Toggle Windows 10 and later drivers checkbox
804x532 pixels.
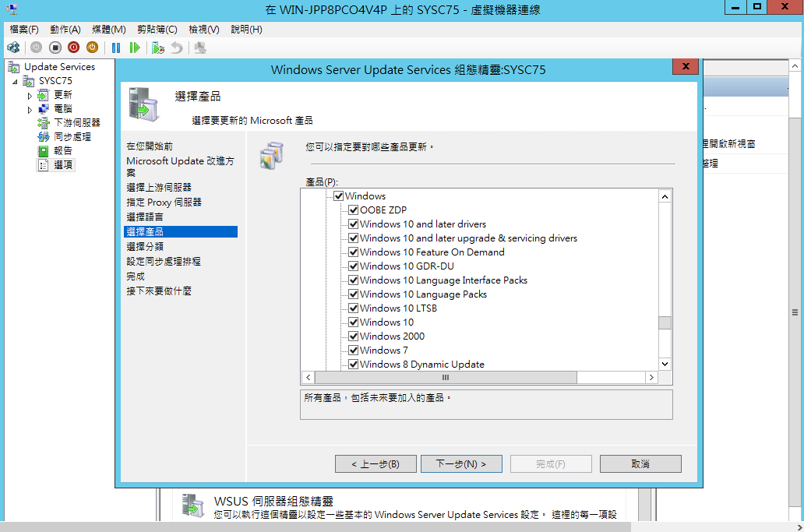(x=353, y=224)
